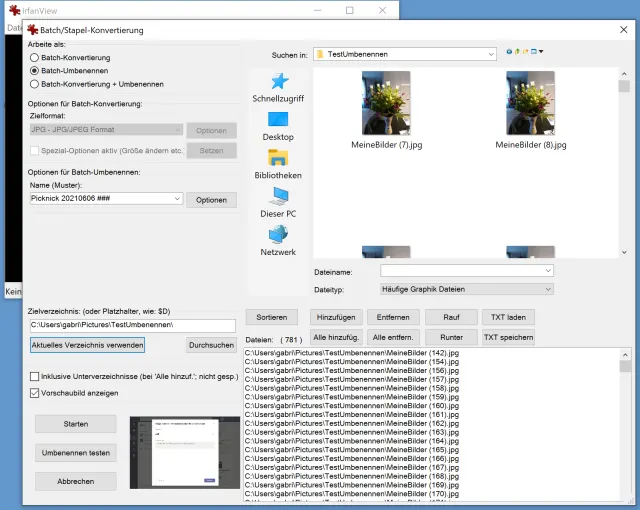The width and height of the screenshot is (640, 510).
Task: Click the go-back navigation icon
Action: click(509, 53)
